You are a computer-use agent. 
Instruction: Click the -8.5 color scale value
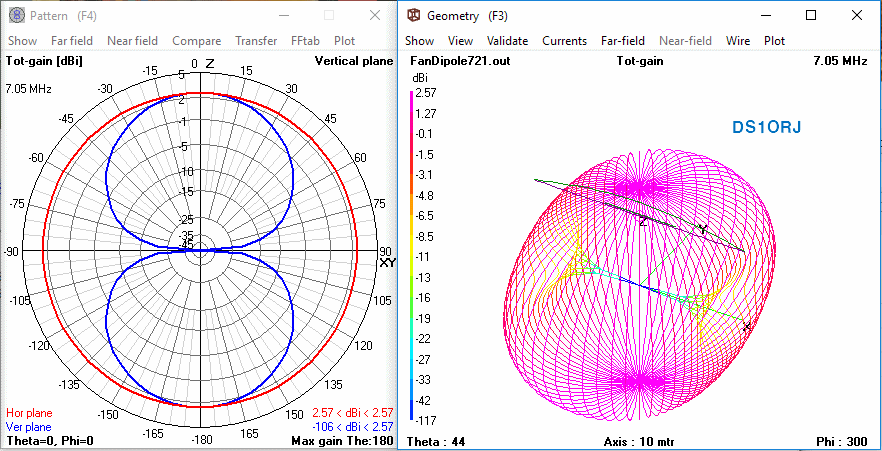[426, 236]
